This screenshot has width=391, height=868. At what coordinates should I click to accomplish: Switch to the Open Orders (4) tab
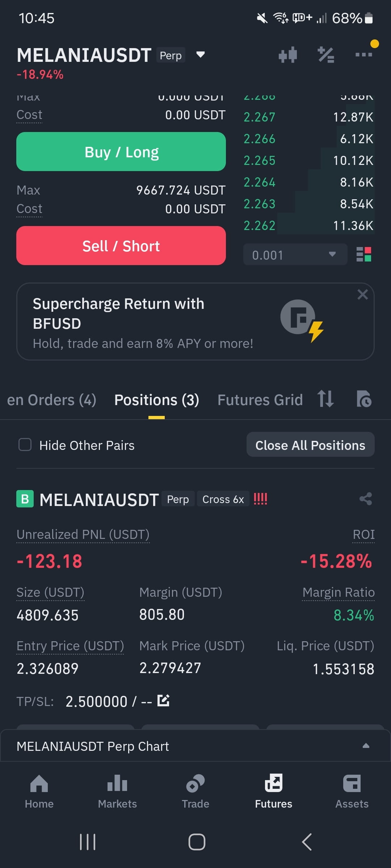pyautogui.click(x=51, y=400)
